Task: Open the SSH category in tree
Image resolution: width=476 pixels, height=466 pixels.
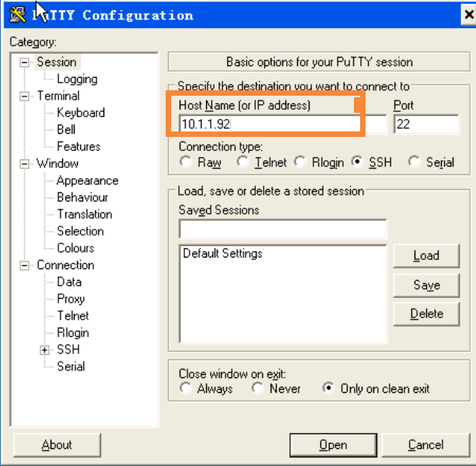Action: point(68,349)
